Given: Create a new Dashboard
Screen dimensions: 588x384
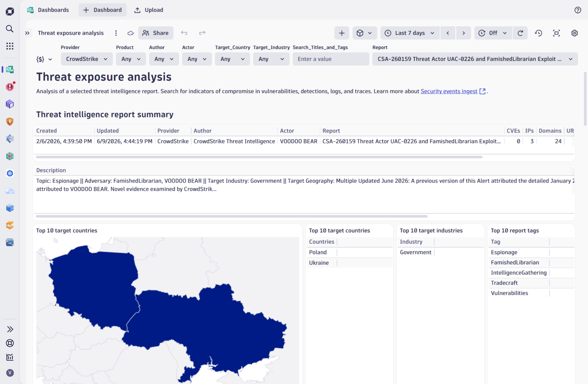Looking at the screenshot, I should coord(102,10).
